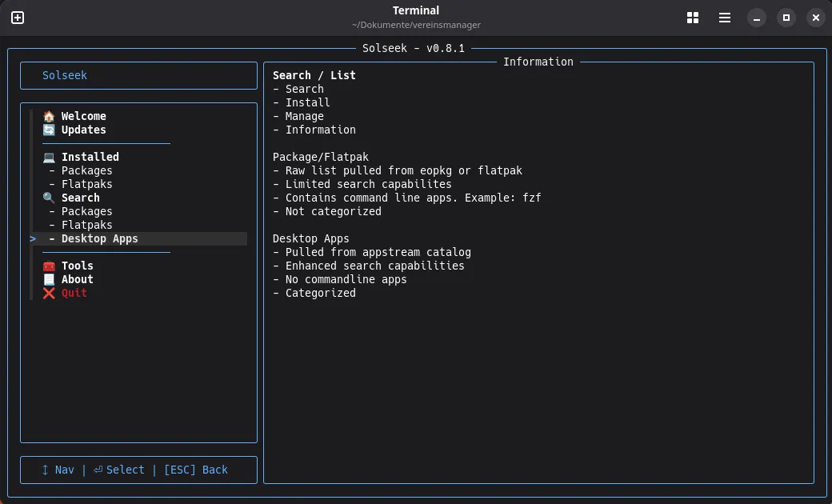832x504 pixels.
Task: Select Flatpaks under Installed
Action: coord(86,184)
